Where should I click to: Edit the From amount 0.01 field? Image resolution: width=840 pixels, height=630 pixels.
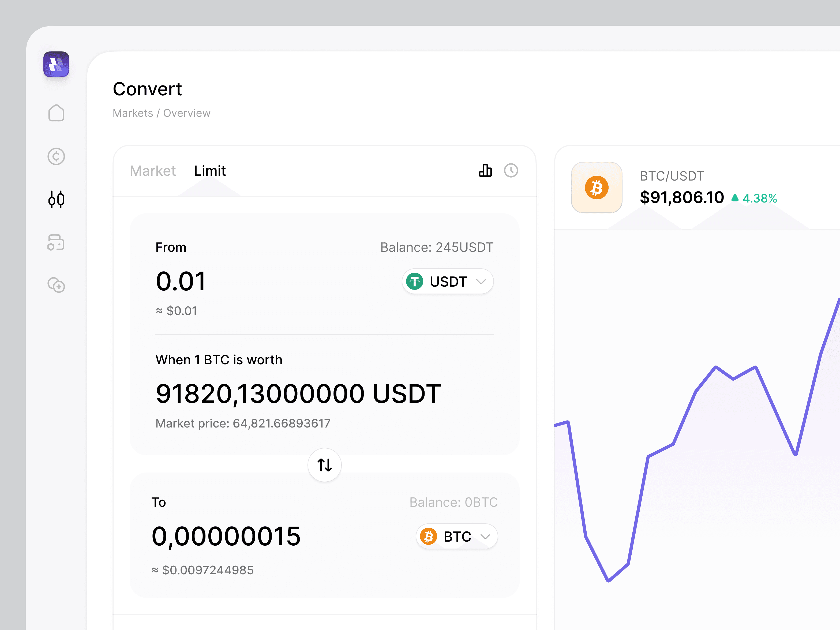181,282
